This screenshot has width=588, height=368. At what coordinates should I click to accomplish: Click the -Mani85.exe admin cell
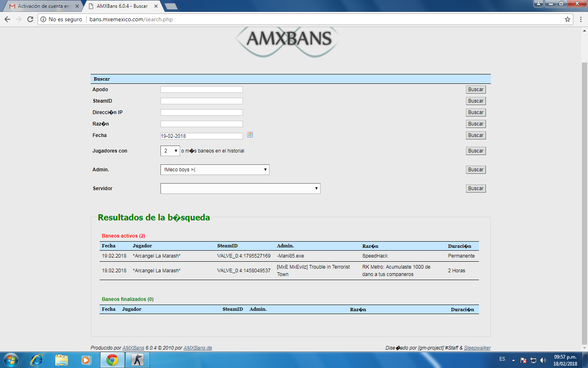pyautogui.click(x=290, y=256)
